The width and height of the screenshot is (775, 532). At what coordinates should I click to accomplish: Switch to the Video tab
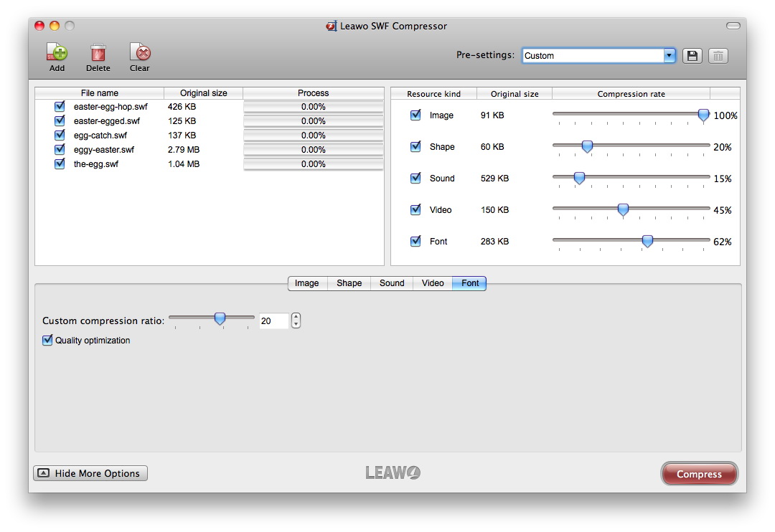[433, 283]
